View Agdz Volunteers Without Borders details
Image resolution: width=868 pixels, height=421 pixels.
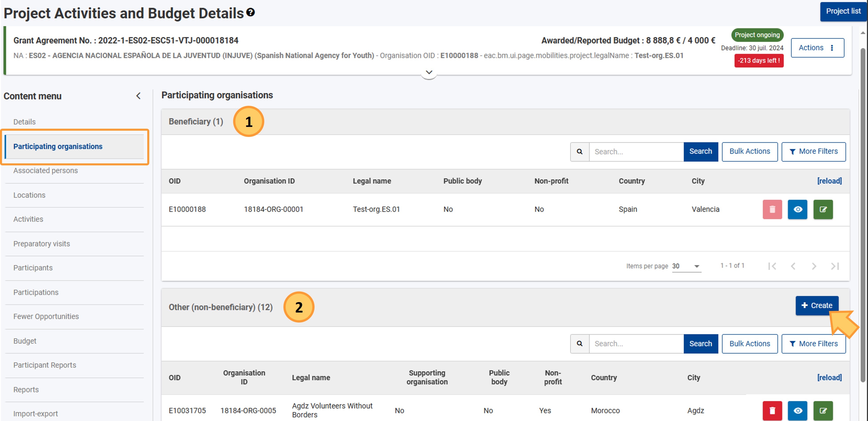click(797, 411)
